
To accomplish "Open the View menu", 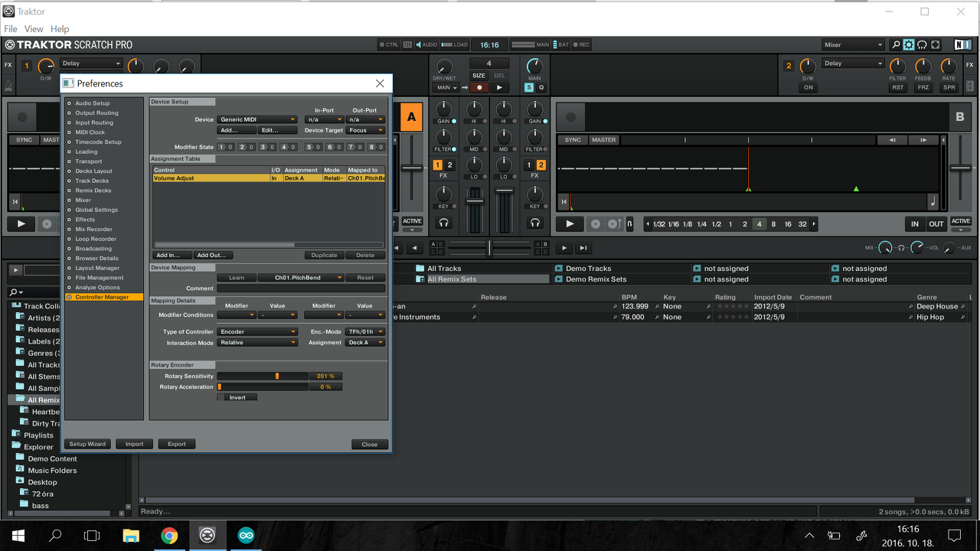I will [x=34, y=29].
